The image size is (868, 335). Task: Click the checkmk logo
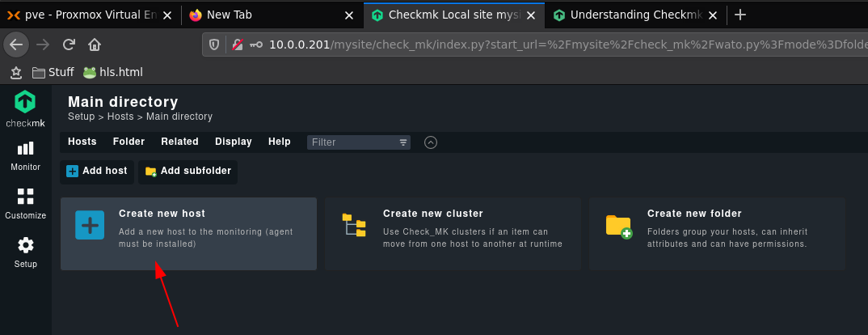(x=26, y=108)
